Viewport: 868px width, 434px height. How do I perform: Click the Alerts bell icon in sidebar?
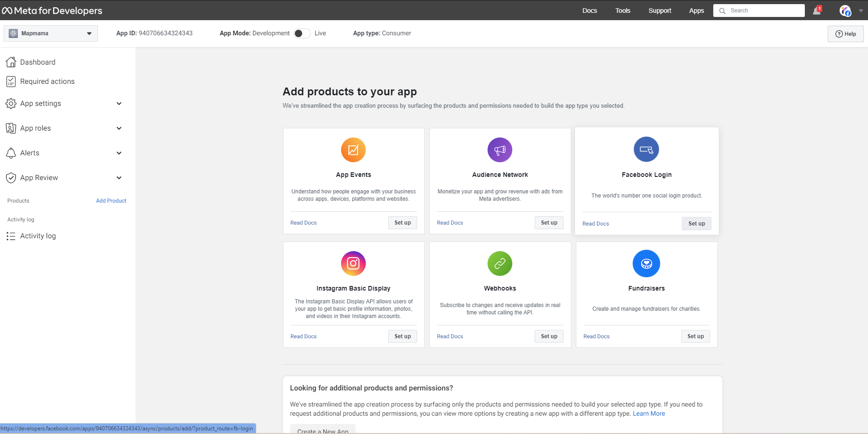[x=11, y=153]
